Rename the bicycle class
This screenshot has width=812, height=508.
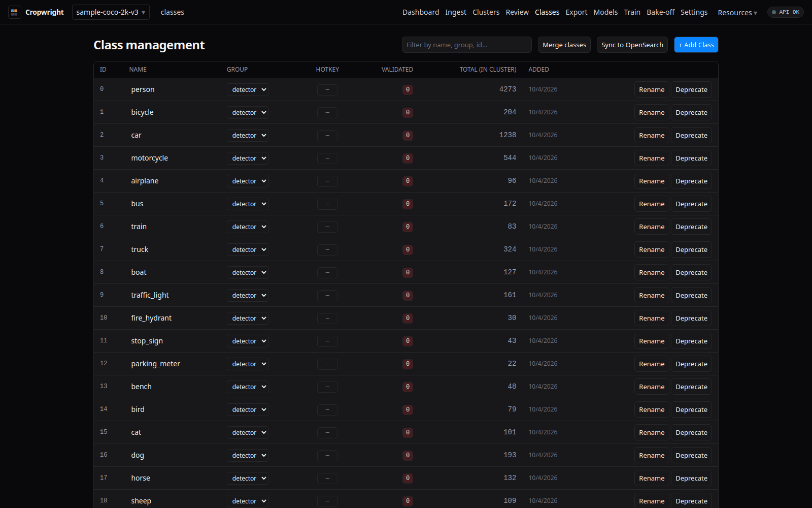[x=652, y=113]
